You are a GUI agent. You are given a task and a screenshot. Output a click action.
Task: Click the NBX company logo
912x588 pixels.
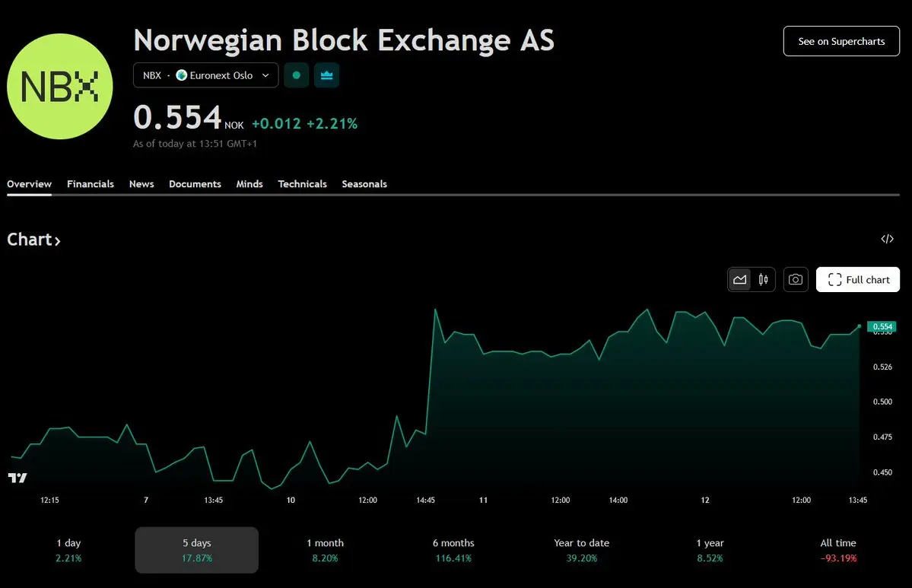pyautogui.click(x=60, y=86)
